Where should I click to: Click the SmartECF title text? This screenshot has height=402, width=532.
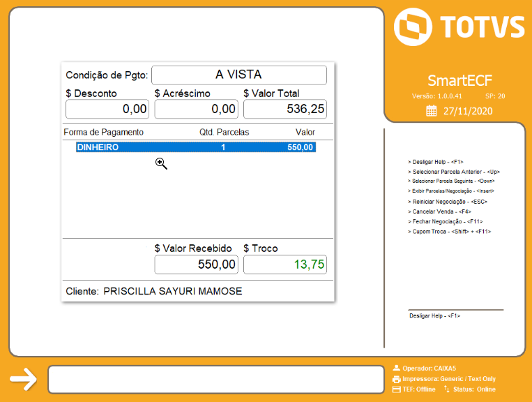point(459,81)
